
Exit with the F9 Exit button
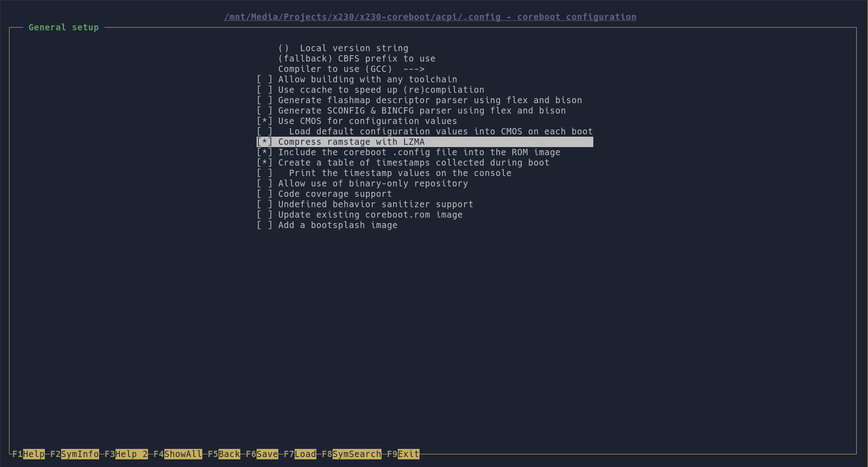(x=403, y=454)
